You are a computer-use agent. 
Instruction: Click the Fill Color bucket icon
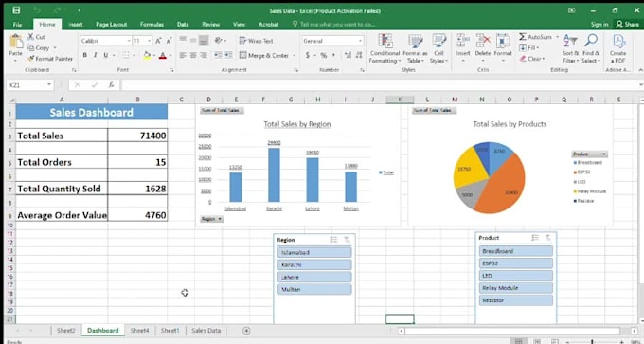coord(147,55)
